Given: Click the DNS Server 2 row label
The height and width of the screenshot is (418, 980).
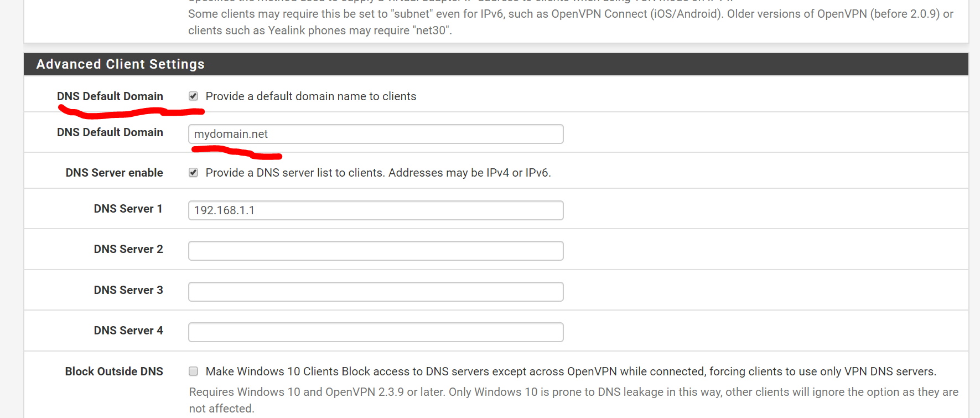Looking at the screenshot, I should click(128, 249).
